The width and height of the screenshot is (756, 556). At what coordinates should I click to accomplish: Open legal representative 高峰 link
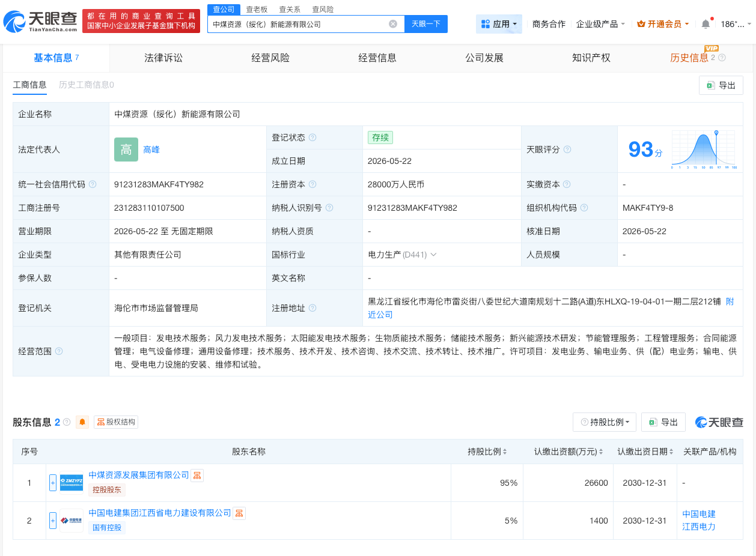(151, 150)
